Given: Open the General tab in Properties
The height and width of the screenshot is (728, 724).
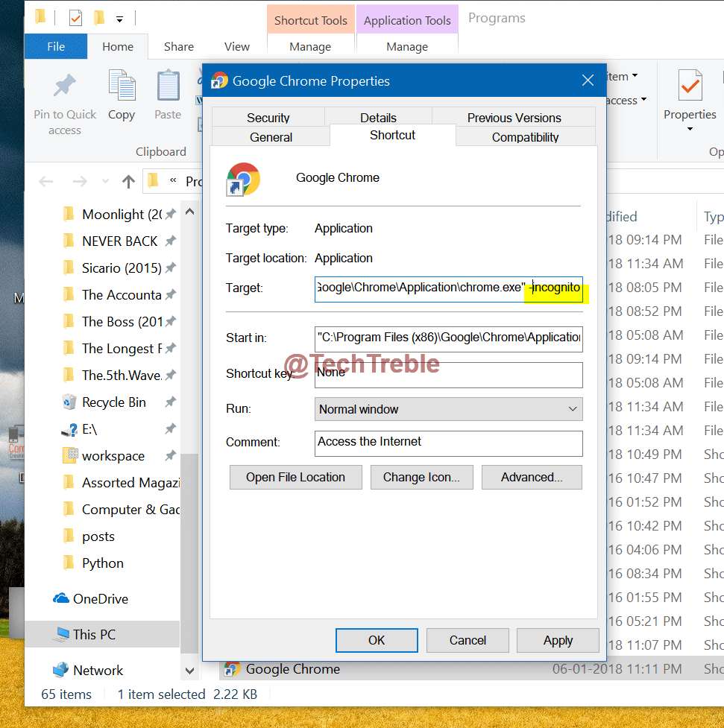Looking at the screenshot, I should pos(271,137).
